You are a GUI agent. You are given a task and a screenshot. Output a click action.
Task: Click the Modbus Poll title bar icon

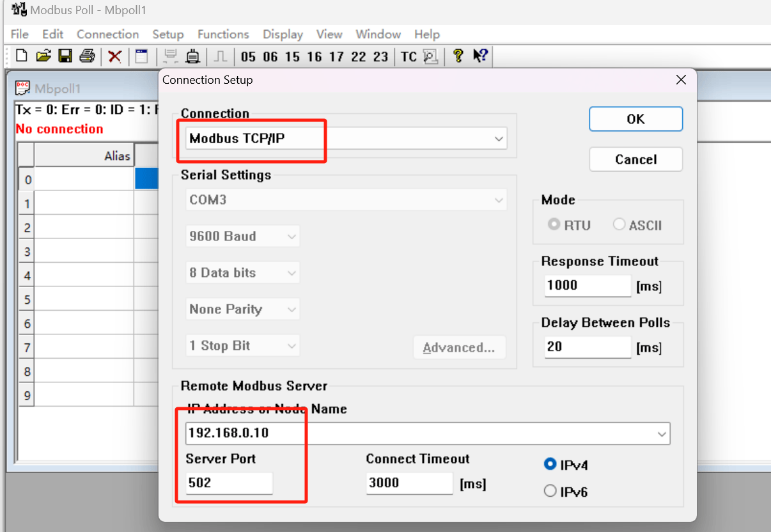pos(19,10)
